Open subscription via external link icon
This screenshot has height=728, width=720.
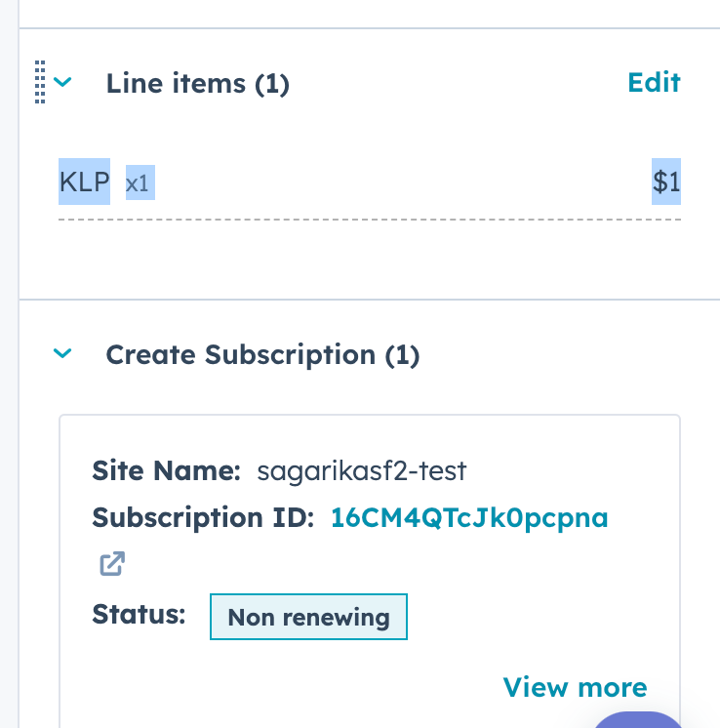click(x=111, y=564)
